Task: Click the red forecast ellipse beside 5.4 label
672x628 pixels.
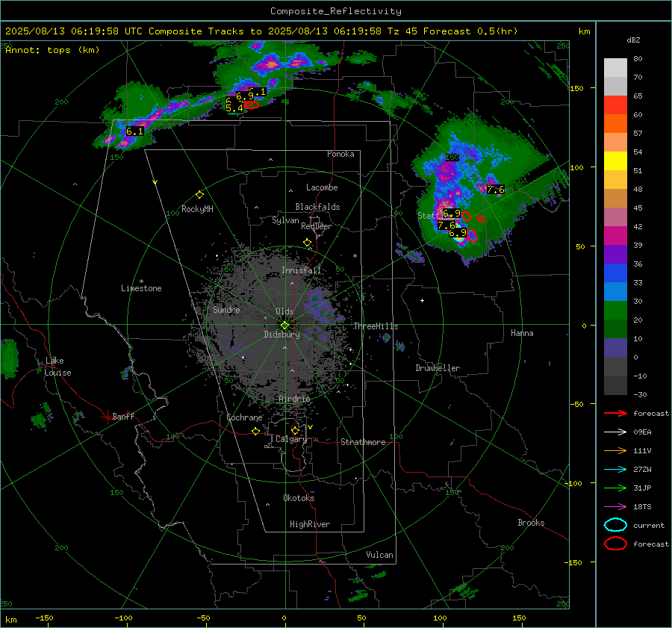Action: pos(251,104)
